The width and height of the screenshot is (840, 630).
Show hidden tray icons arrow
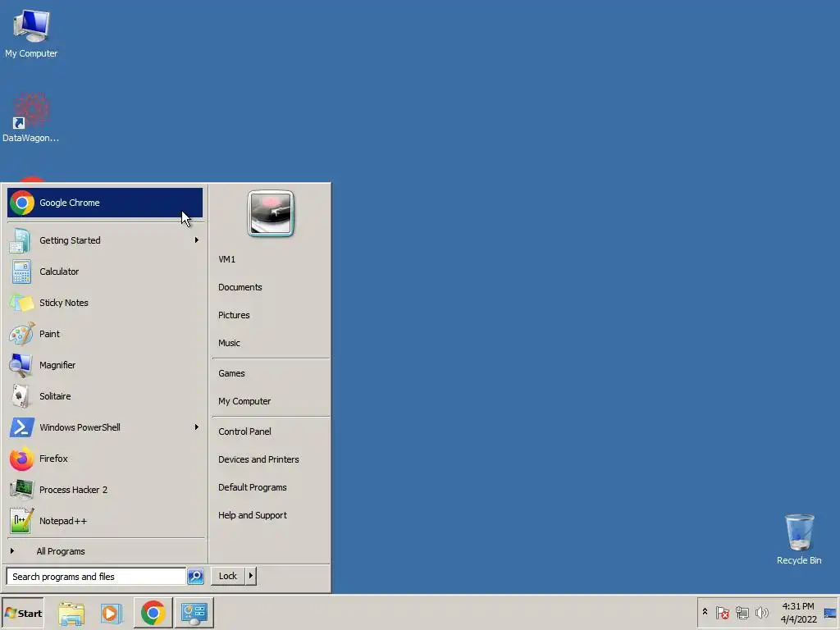click(705, 612)
